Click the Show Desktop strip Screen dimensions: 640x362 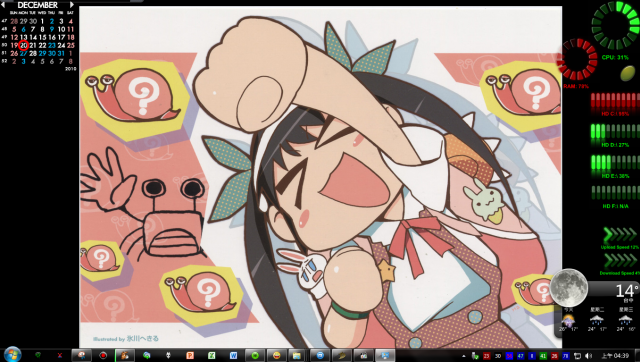637,355
